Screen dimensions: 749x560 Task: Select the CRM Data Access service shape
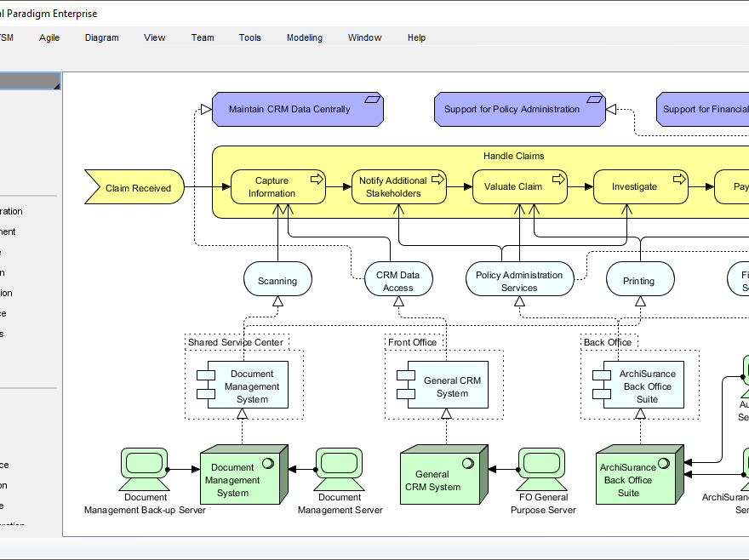tap(398, 278)
